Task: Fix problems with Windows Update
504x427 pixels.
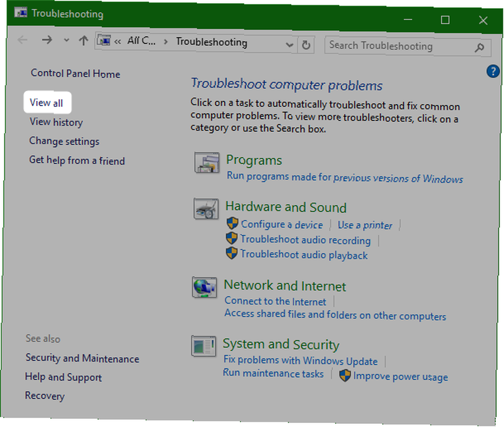Action: coord(300,360)
